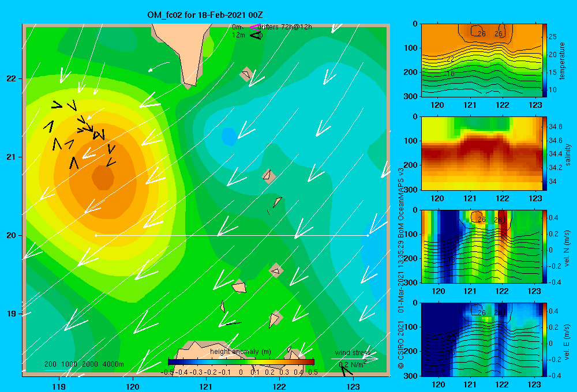Screen dimensions: 577x392
Task: Click the rotated 'salinity' colorbar label
Action: (568, 154)
